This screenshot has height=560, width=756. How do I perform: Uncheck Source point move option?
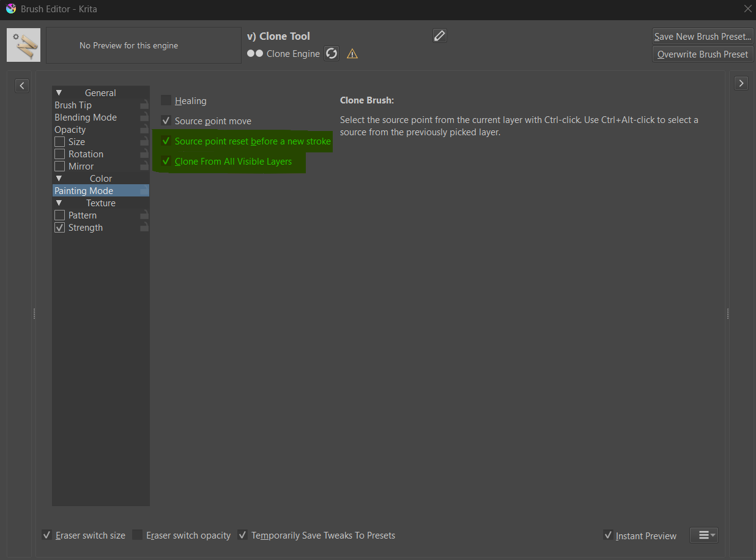(166, 121)
